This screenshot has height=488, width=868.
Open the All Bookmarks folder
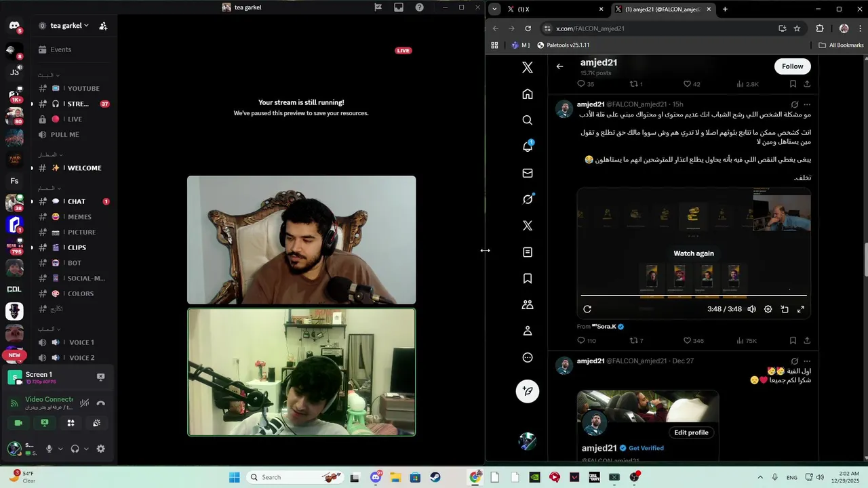pyautogui.click(x=841, y=45)
